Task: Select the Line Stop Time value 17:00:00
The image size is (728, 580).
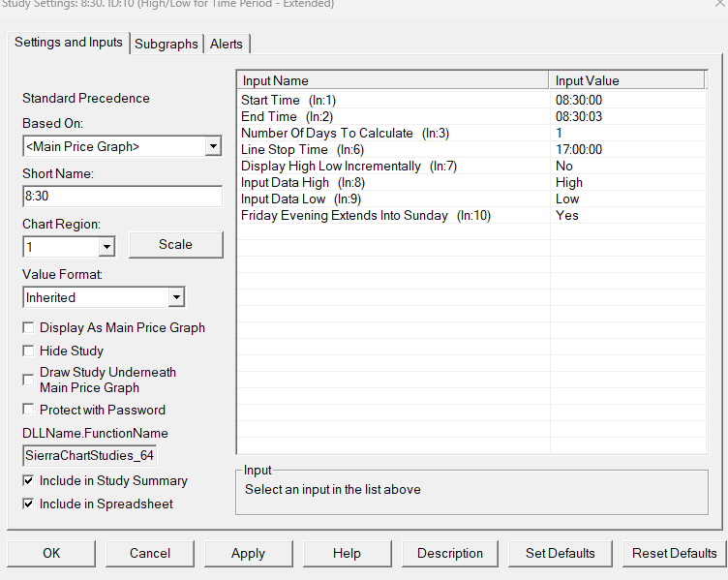Action: click(x=579, y=149)
